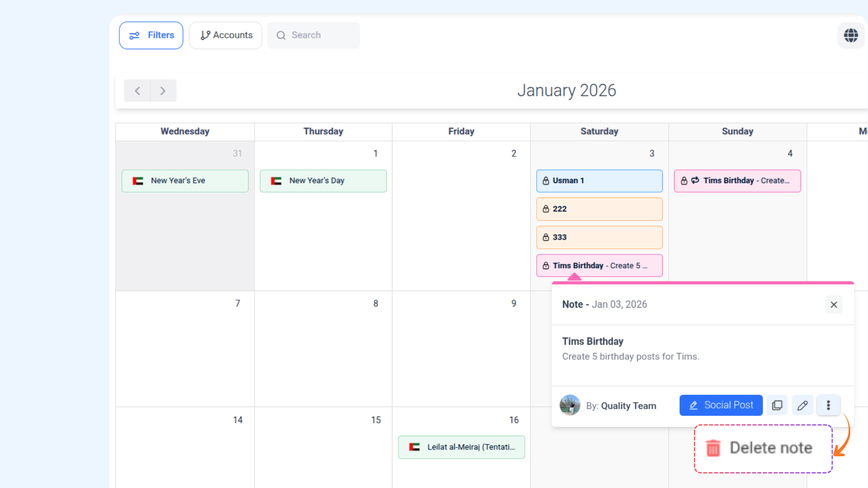
Task: Click the Search input field
Action: click(314, 35)
